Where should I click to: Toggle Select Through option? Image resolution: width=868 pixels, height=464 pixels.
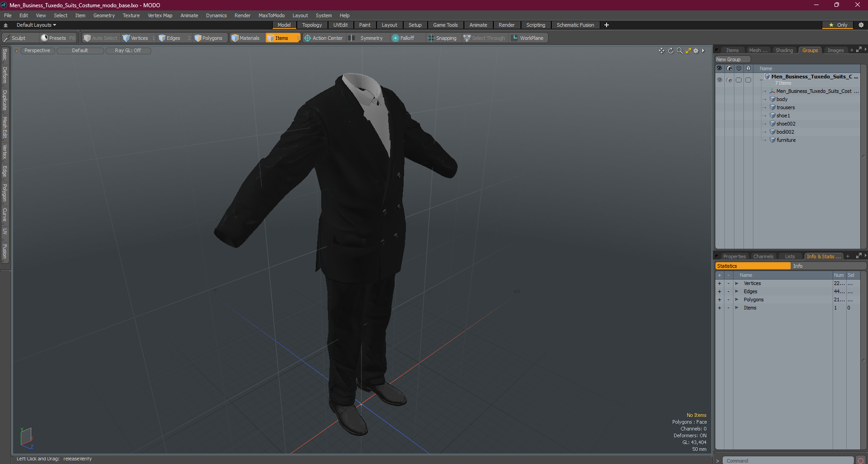coord(484,38)
